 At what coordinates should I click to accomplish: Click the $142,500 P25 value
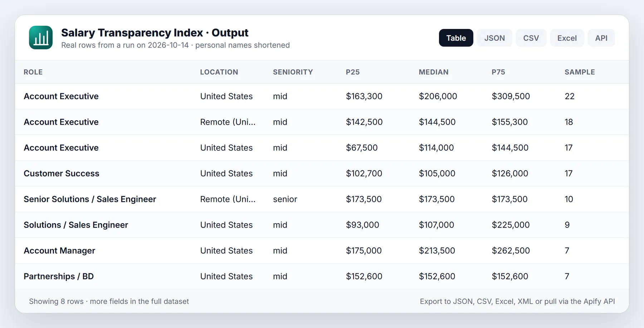point(364,122)
